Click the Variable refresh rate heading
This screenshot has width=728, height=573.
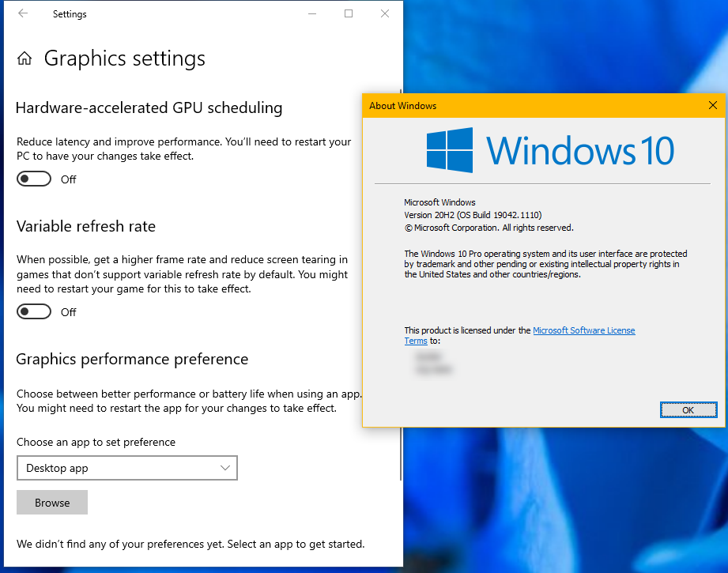[86, 226]
